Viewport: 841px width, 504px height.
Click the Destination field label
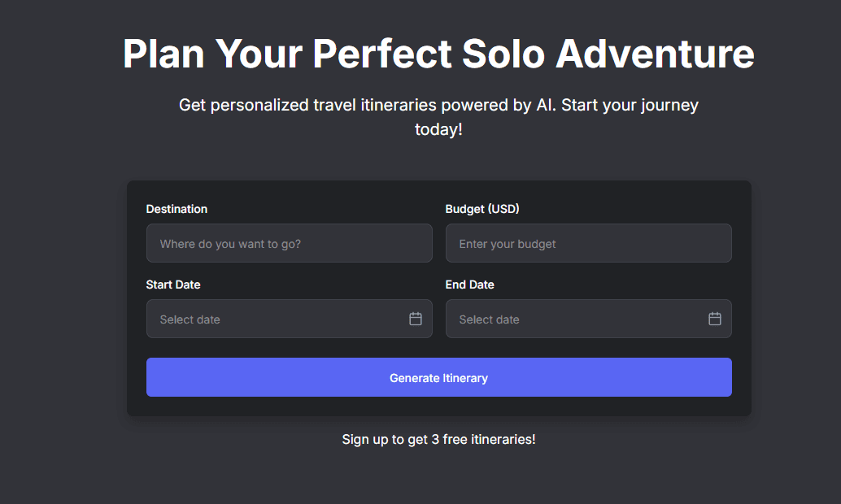tap(176, 209)
